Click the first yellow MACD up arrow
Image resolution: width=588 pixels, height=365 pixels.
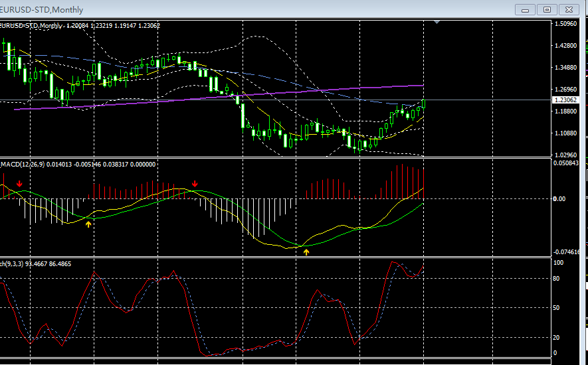[x=88, y=224]
